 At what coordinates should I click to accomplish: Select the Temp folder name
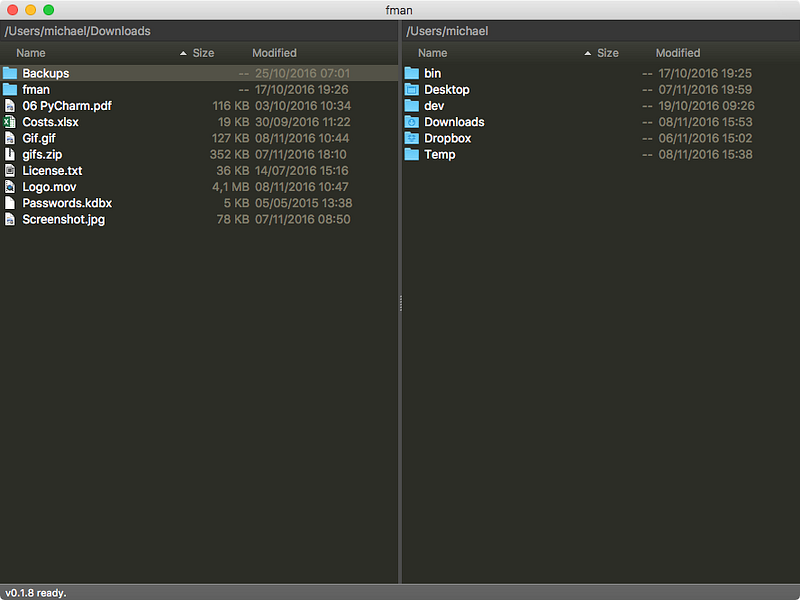tap(440, 154)
